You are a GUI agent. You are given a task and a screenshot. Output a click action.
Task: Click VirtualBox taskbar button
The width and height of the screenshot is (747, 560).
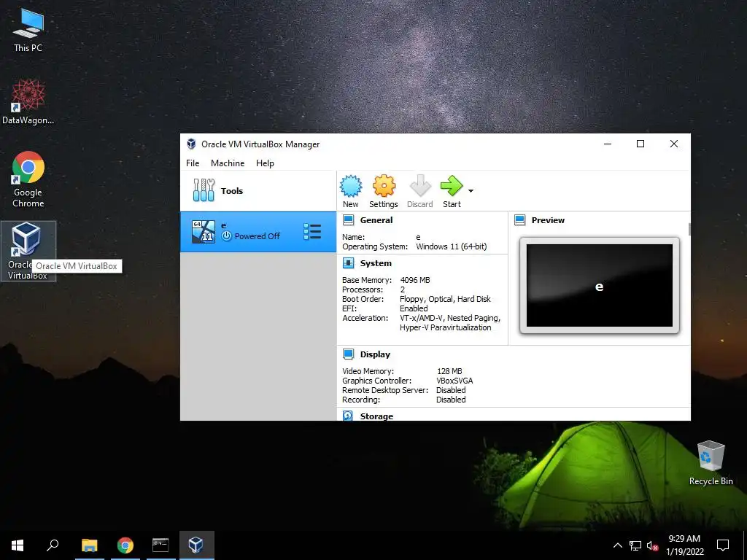click(x=196, y=545)
